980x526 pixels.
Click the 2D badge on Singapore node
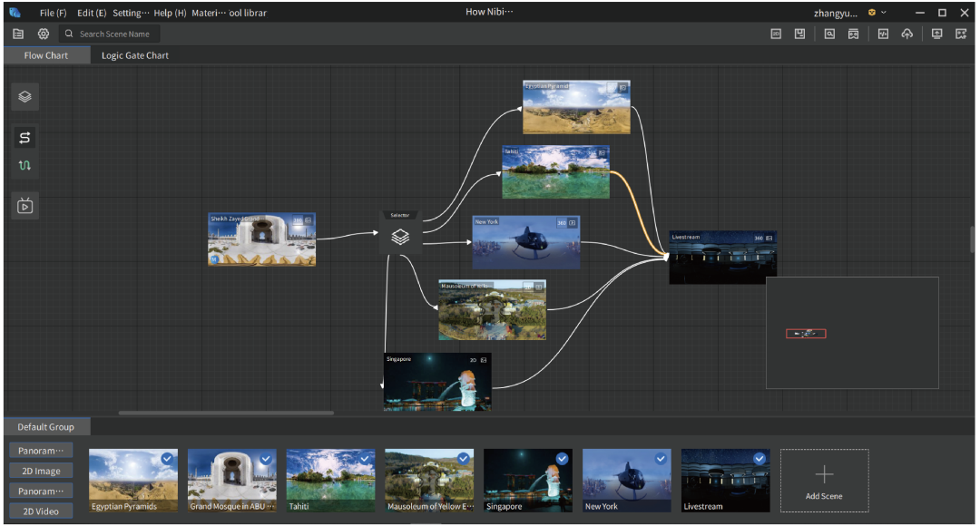click(x=473, y=360)
